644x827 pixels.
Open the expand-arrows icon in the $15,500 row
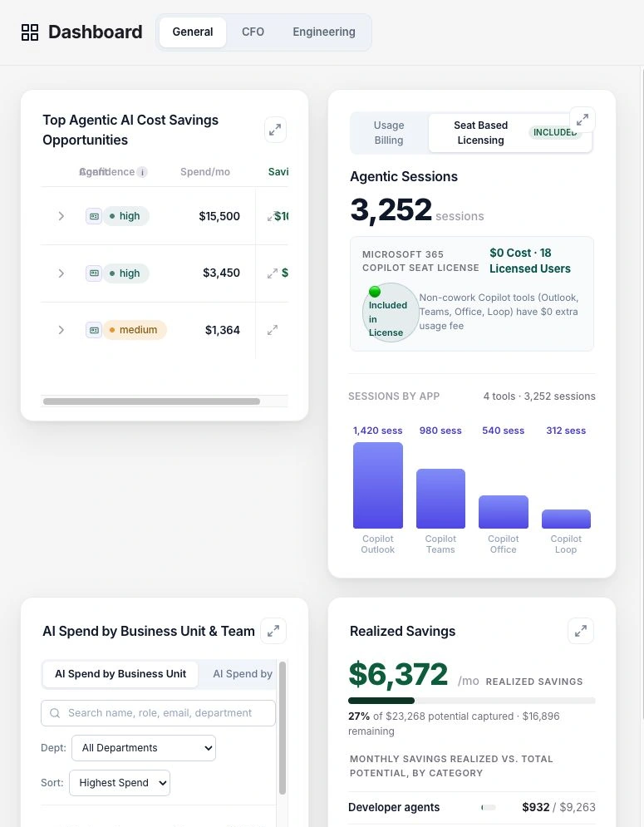pyautogui.click(x=272, y=216)
